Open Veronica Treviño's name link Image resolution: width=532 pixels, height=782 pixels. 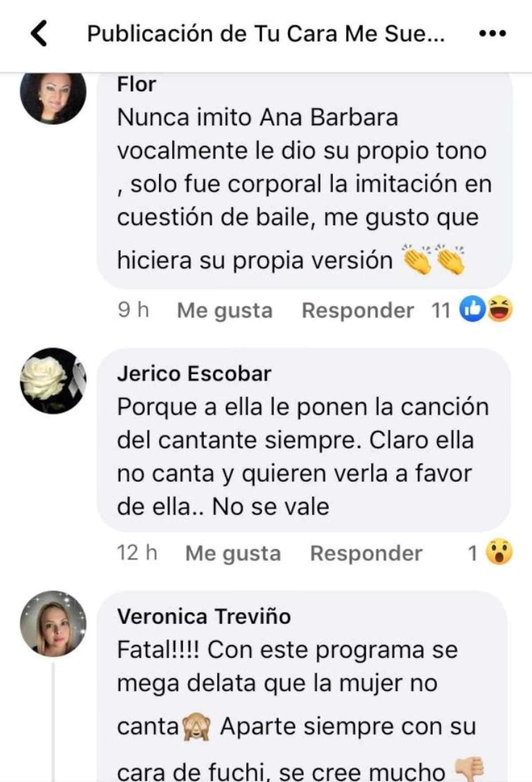[x=204, y=617]
